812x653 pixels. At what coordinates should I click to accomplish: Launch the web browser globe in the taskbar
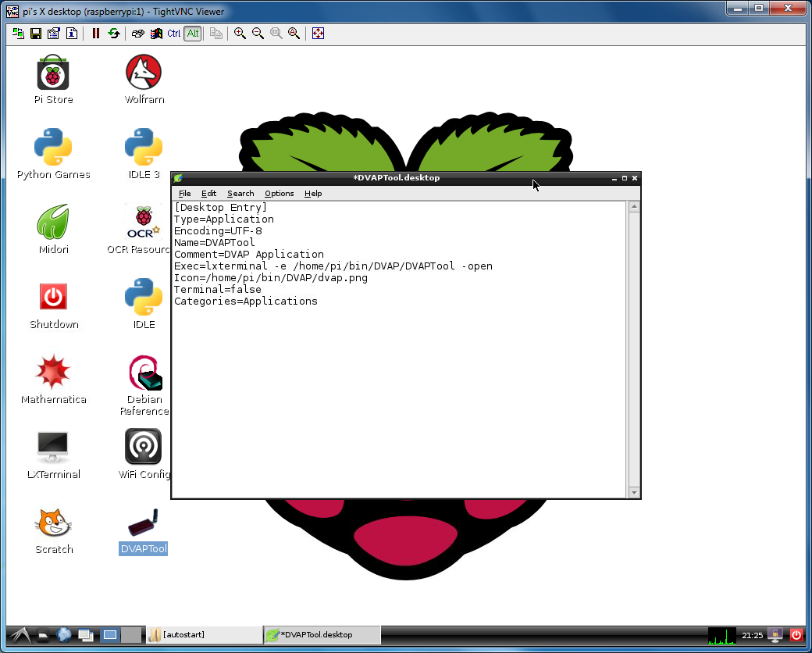64,635
